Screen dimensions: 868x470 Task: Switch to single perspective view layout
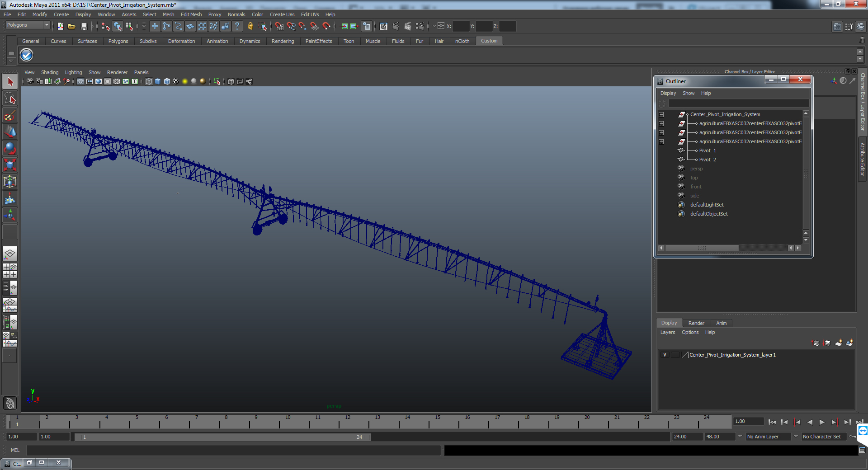coord(10,254)
